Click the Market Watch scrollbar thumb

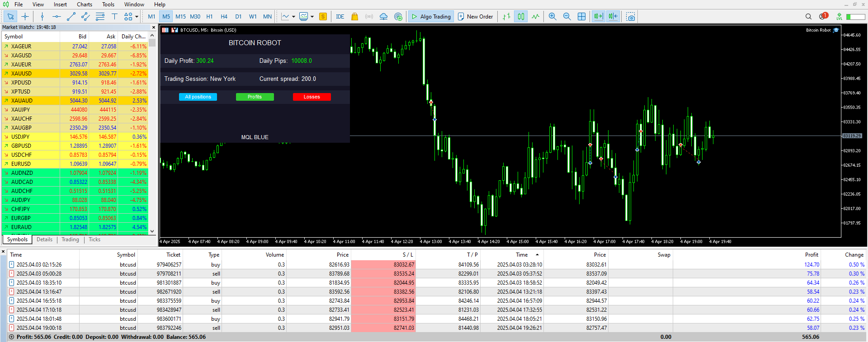click(152, 42)
